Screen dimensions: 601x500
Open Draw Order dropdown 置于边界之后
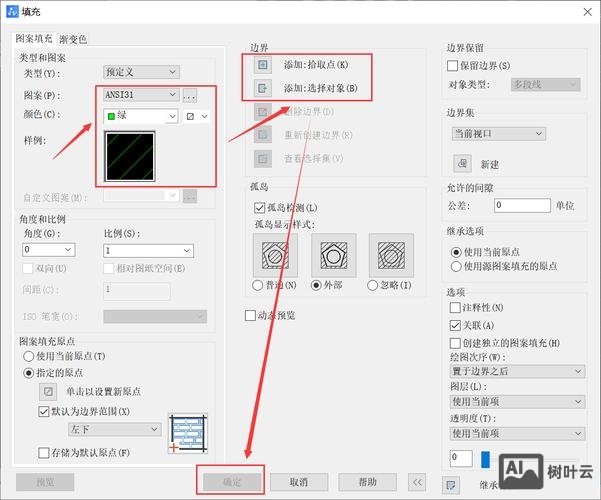(x=517, y=371)
